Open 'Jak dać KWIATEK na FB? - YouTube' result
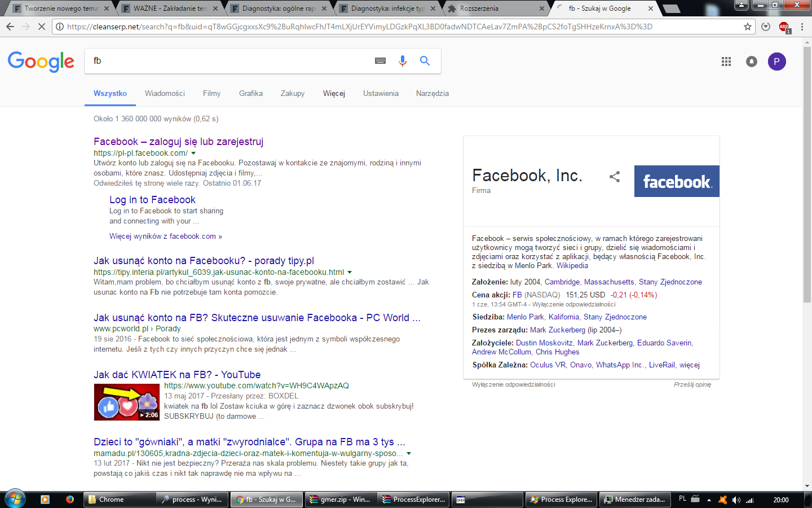 (177, 375)
